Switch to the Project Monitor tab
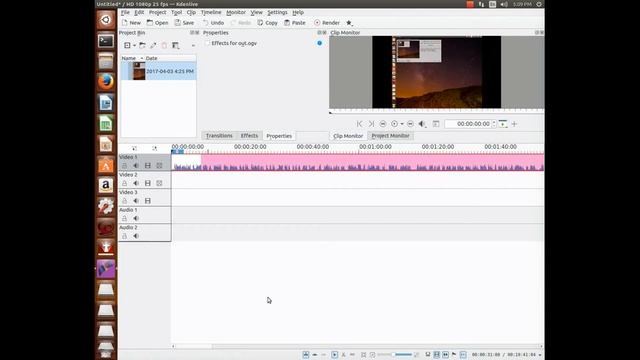 click(x=390, y=136)
